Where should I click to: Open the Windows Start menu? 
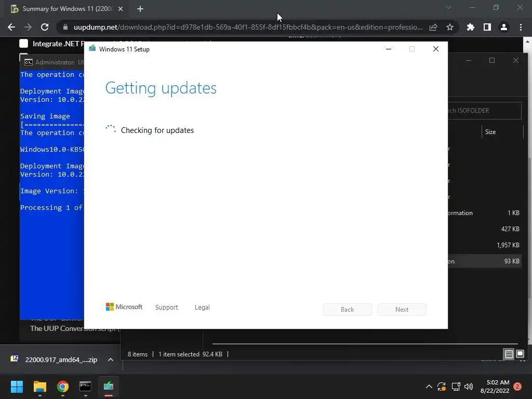pyautogui.click(x=17, y=387)
